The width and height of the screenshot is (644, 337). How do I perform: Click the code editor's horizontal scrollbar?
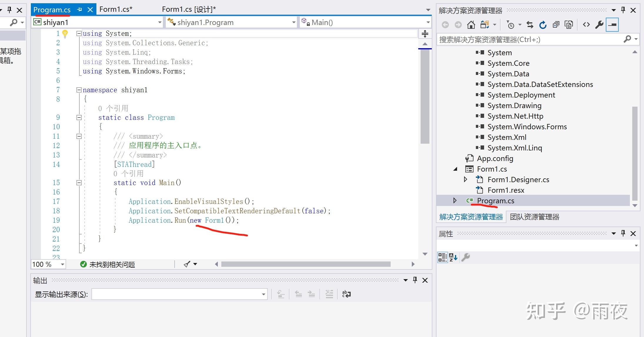[x=306, y=264]
